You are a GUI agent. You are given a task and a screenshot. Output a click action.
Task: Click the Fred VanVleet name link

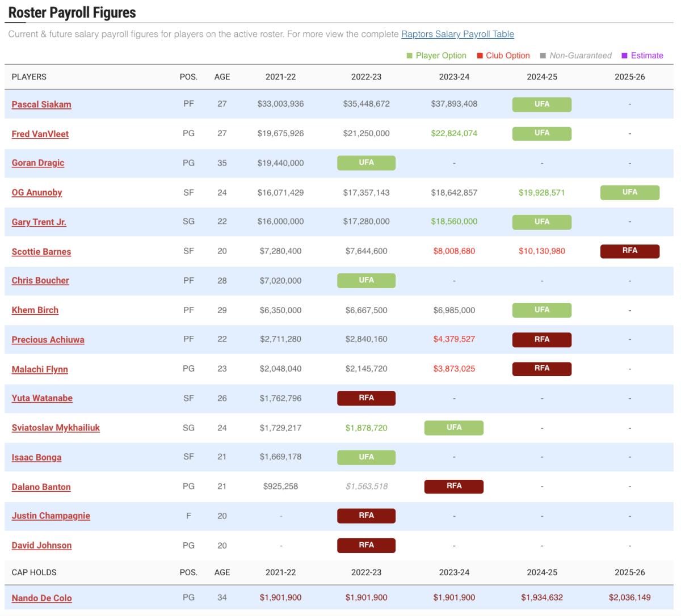click(x=40, y=134)
